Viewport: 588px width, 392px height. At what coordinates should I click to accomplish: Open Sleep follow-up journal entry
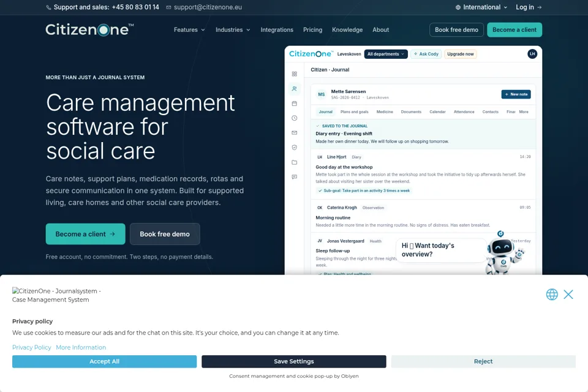[x=333, y=251]
